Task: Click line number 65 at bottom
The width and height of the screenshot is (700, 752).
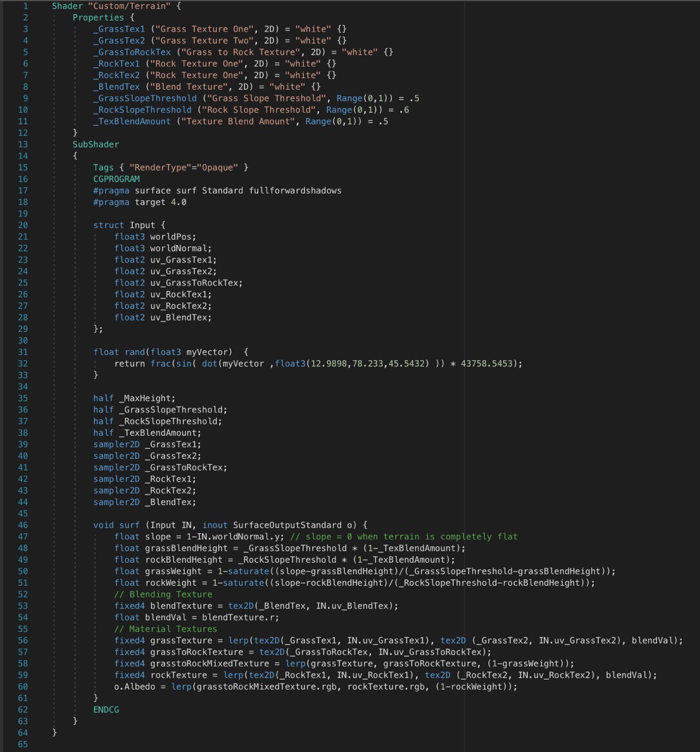Action: [x=23, y=744]
